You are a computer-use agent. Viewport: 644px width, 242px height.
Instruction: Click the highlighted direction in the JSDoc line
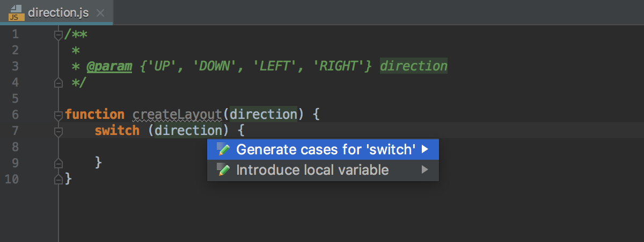click(414, 66)
